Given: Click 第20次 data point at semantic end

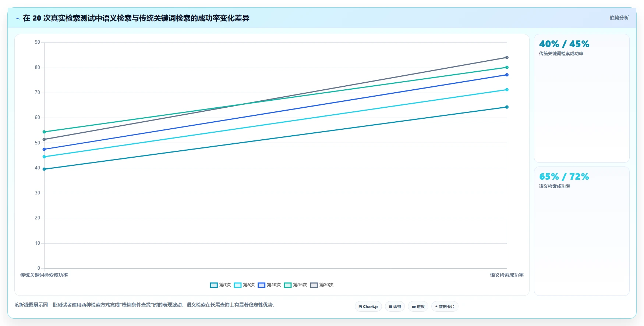Looking at the screenshot, I should (x=507, y=57).
